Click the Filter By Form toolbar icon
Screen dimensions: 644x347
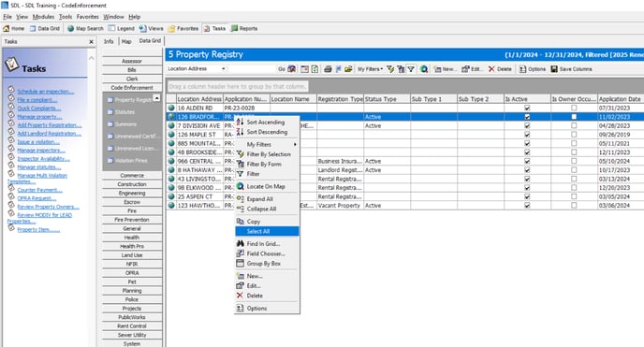coord(401,69)
